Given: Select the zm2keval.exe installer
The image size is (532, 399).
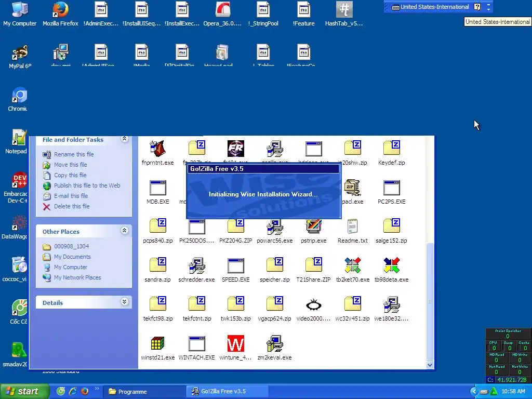Looking at the screenshot, I should pyautogui.click(x=275, y=344).
